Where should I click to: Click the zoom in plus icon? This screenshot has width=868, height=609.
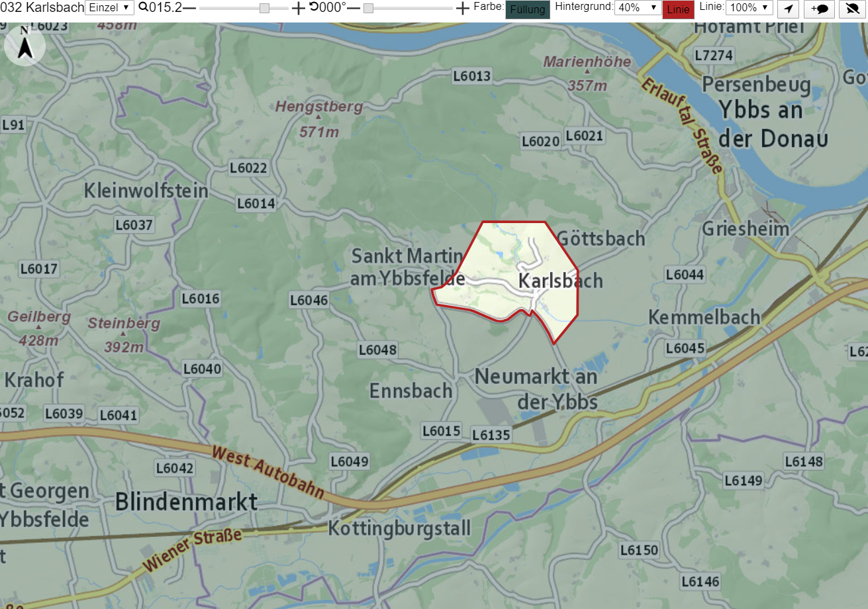tap(299, 8)
